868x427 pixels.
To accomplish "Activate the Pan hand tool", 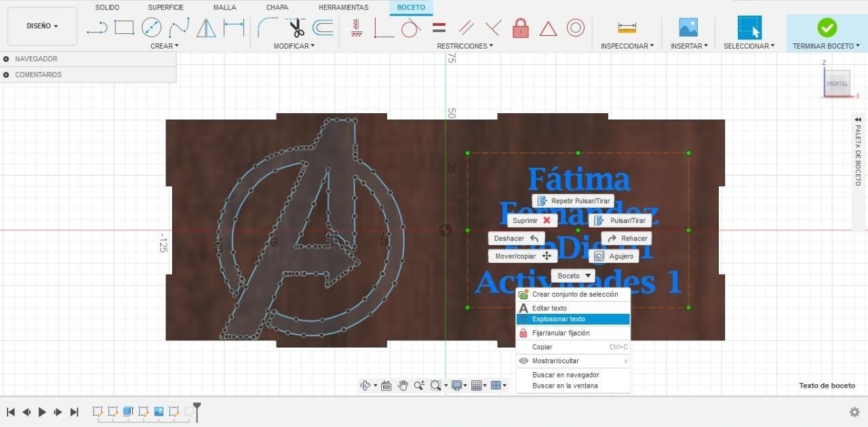I will [403, 386].
